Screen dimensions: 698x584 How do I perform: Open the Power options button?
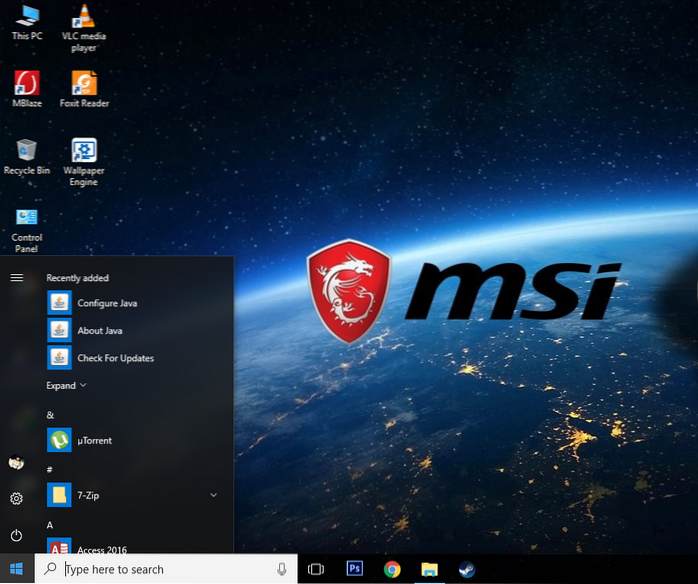pos(16,535)
